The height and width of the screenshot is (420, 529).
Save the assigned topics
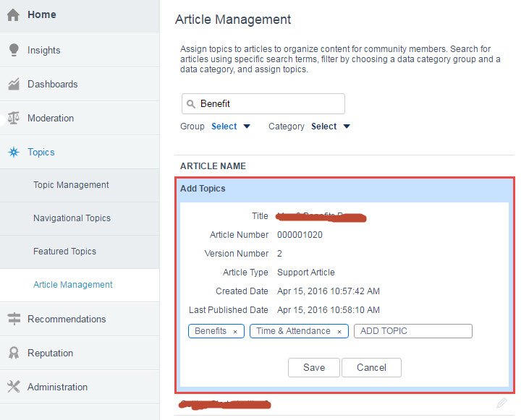(314, 367)
